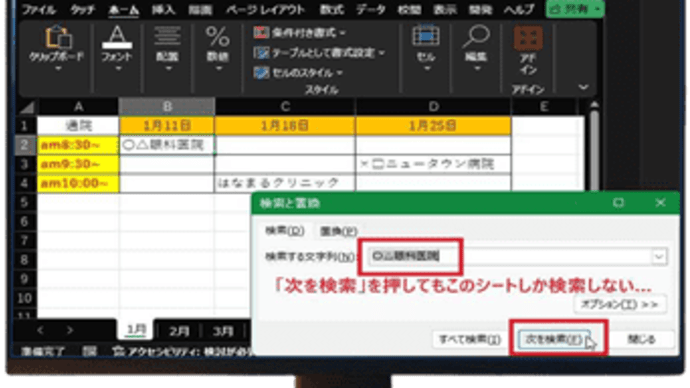The height and width of the screenshot is (388, 690).
Task: Switch to the 数式 tab
Action: coord(331,9)
